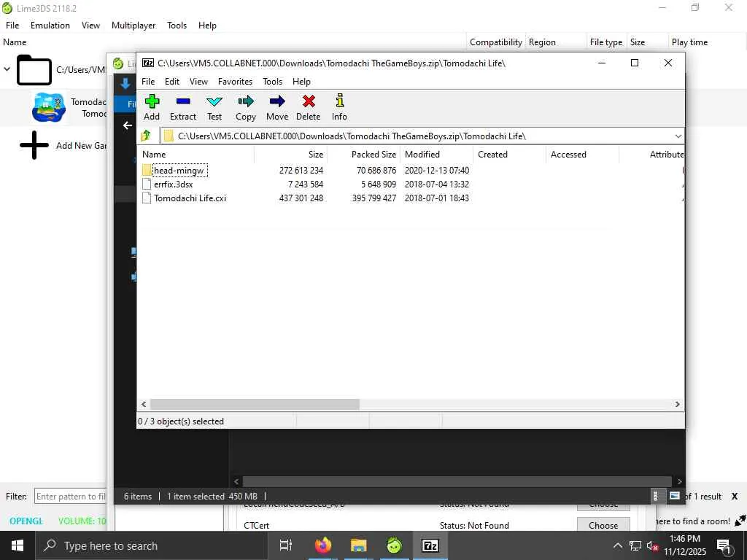Open File Explorer from the taskbar
Viewport: 747px width, 560px height.
pos(359,545)
